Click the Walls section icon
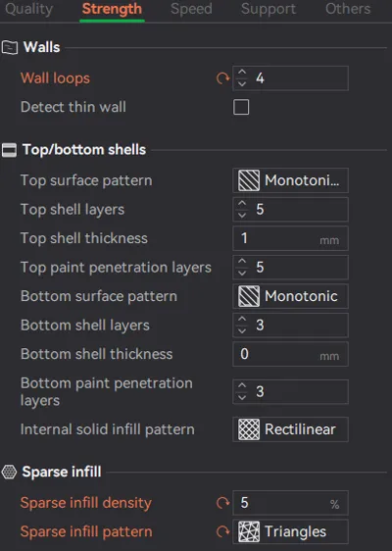Screen dimensions: 392x551 tap(10, 47)
